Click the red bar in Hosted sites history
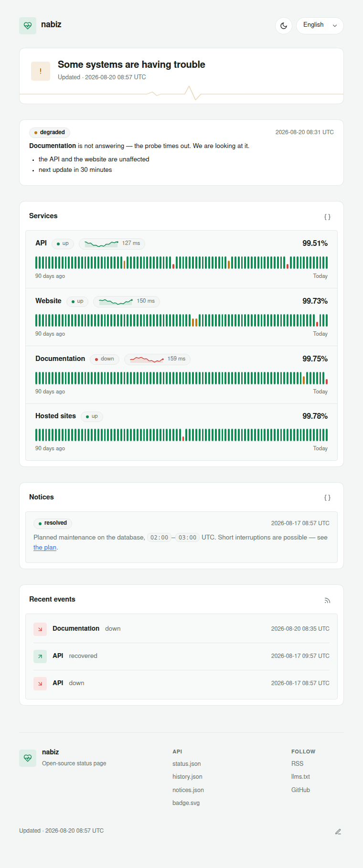The height and width of the screenshot is (868, 363). click(x=183, y=438)
